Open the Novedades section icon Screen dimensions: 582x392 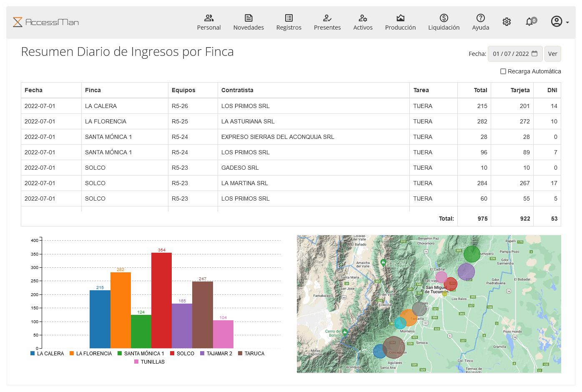click(x=248, y=18)
